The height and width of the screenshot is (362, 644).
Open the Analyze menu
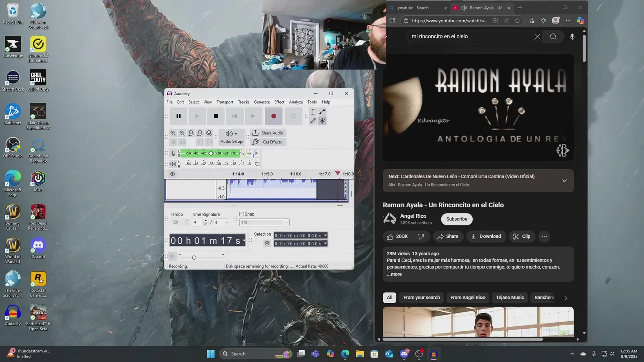click(296, 102)
